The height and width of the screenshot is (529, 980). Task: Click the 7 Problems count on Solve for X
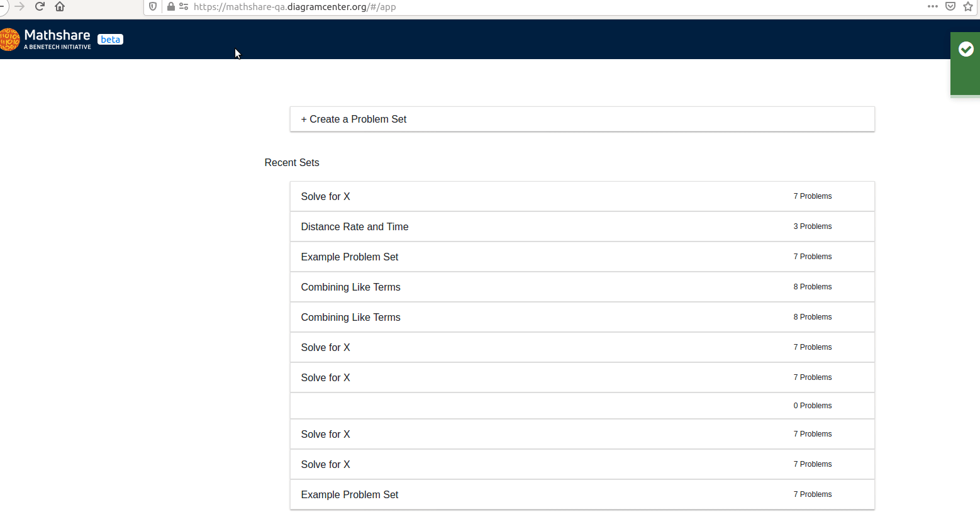coord(812,196)
